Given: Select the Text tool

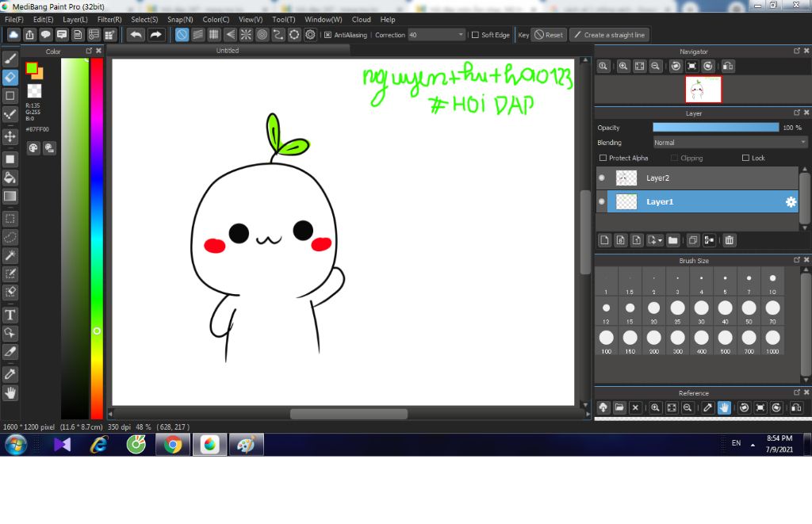Looking at the screenshot, I should click(10, 315).
